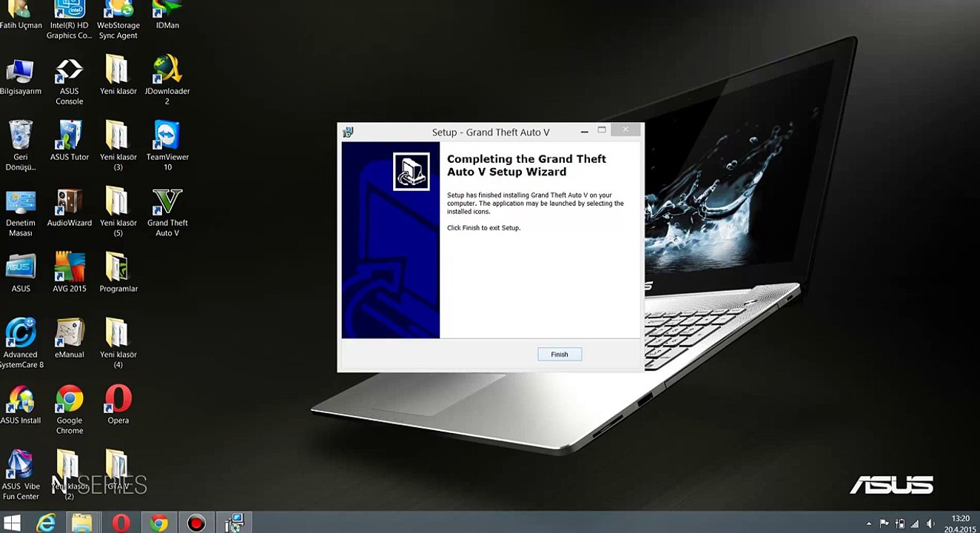The height and width of the screenshot is (533, 980).
Task: Select the Yeni klasör (2) folder
Action: pyautogui.click(x=68, y=475)
